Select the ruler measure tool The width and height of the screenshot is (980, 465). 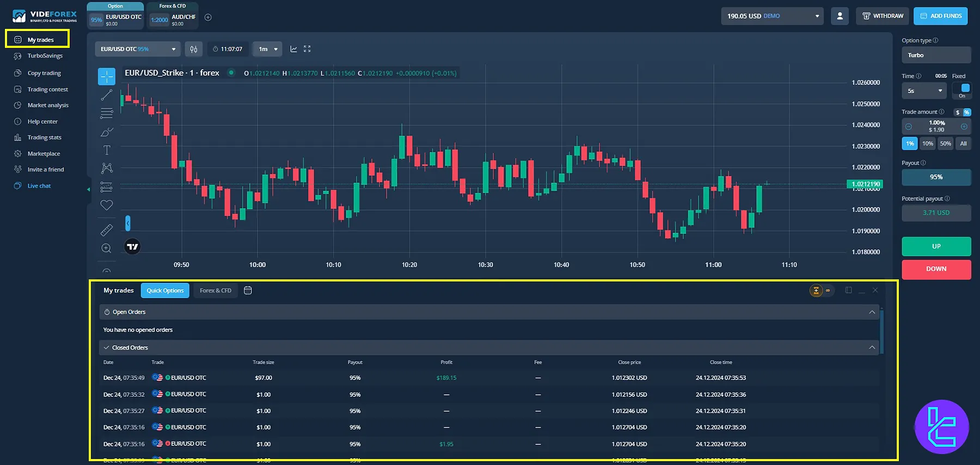coord(107,230)
